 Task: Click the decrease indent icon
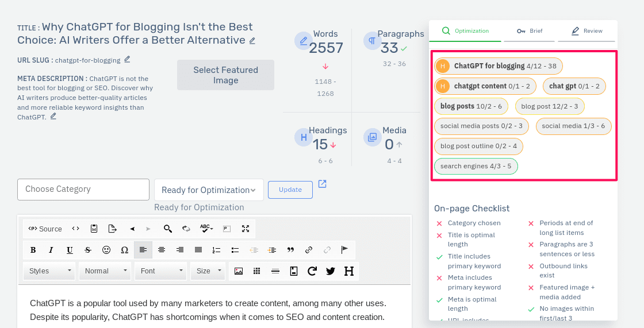[254, 250]
